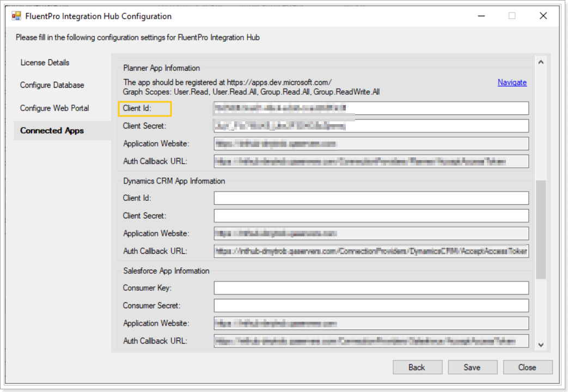Click the 'Consumer Key:' label
The image size is (568, 392).
click(147, 287)
